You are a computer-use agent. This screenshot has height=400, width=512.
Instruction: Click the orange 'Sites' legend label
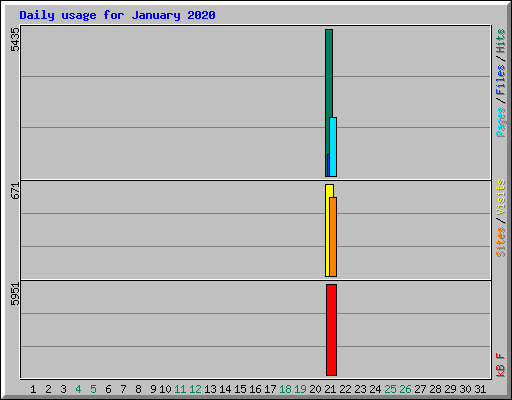(500, 242)
